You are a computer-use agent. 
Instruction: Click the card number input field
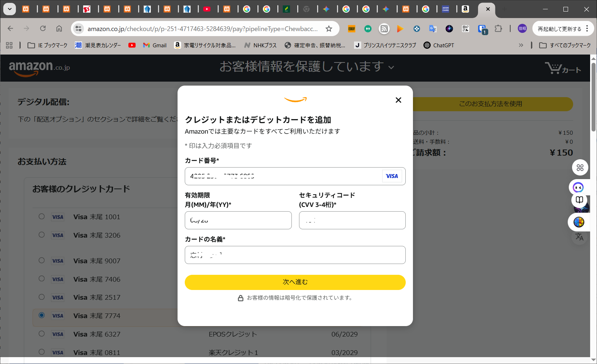pyautogui.click(x=282, y=176)
